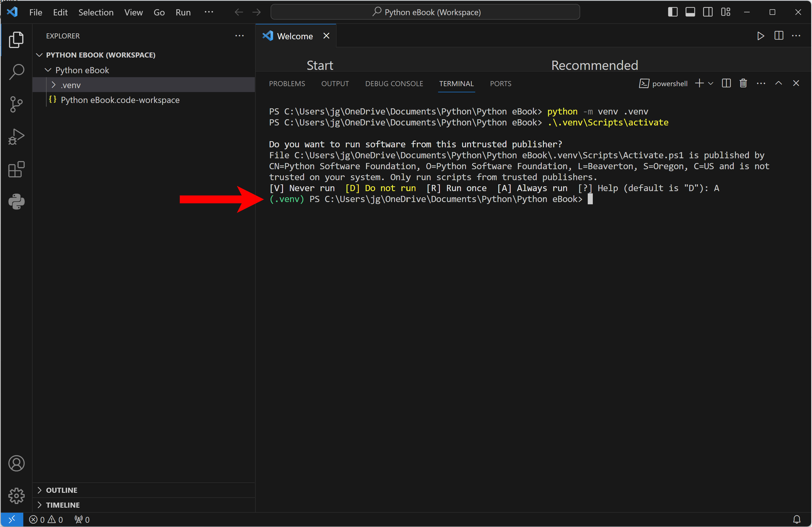812x527 pixels.
Task: Open the Extensions view
Action: pyautogui.click(x=16, y=169)
